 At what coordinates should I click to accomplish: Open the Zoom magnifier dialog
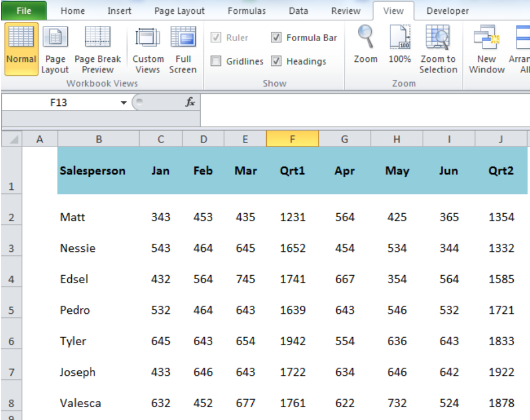(365, 45)
